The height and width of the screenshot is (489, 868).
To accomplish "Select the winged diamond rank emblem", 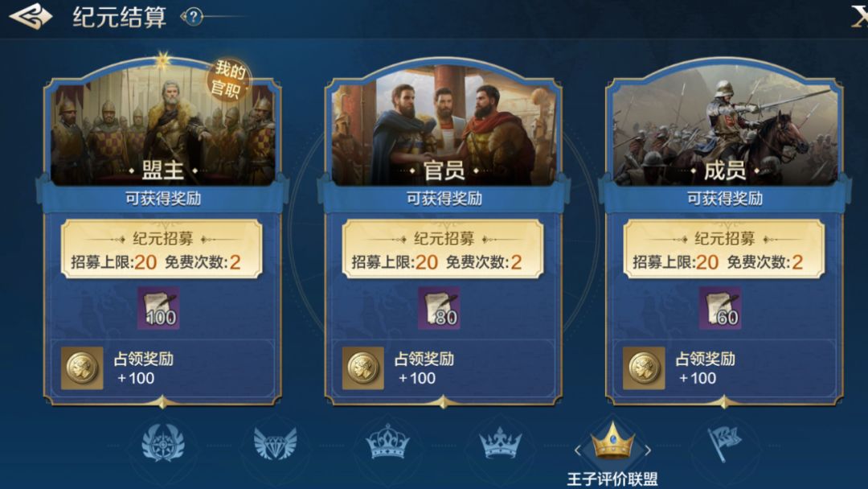I will click(275, 443).
